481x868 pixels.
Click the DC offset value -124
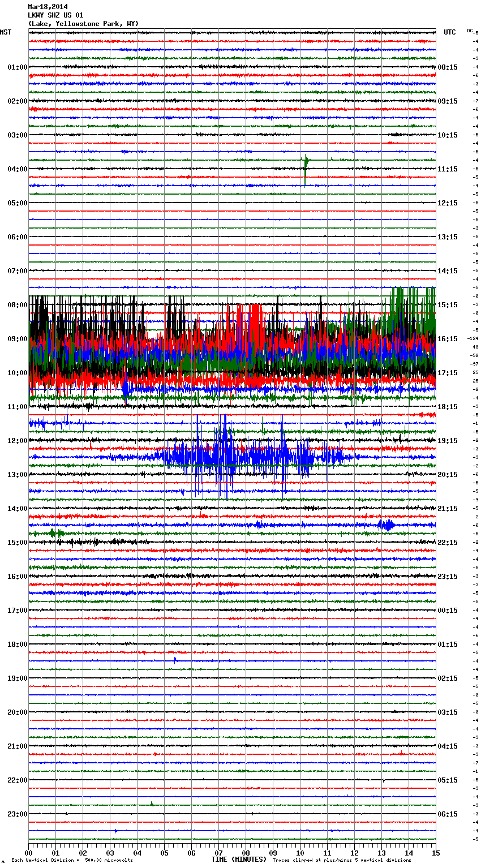point(473,338)
